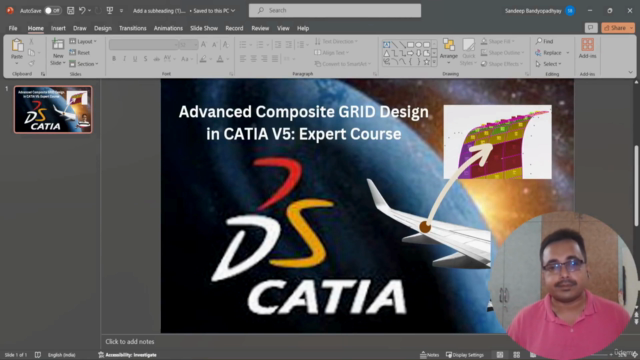
Task: Expand the Select dropdown in Editing
Action: (x=549, y=64)
